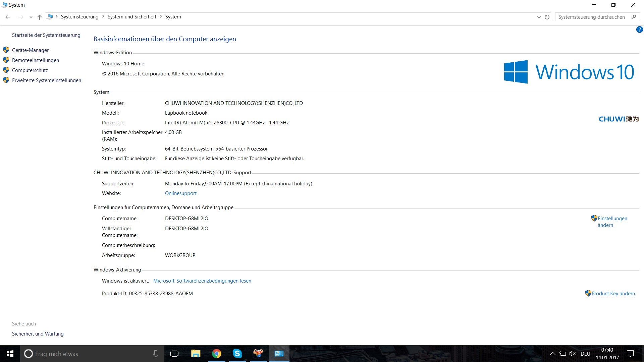
Task: Show hidden tray icons arrow
Action: coord(552,354)
